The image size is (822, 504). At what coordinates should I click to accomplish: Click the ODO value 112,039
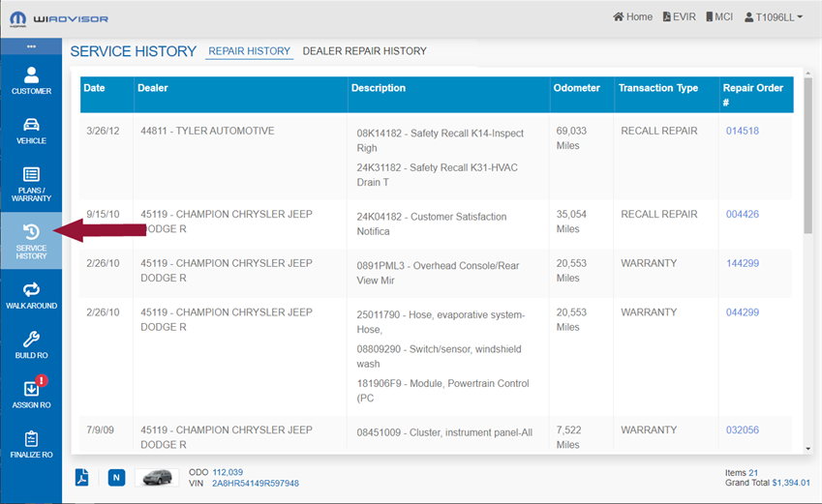(228, 472)
